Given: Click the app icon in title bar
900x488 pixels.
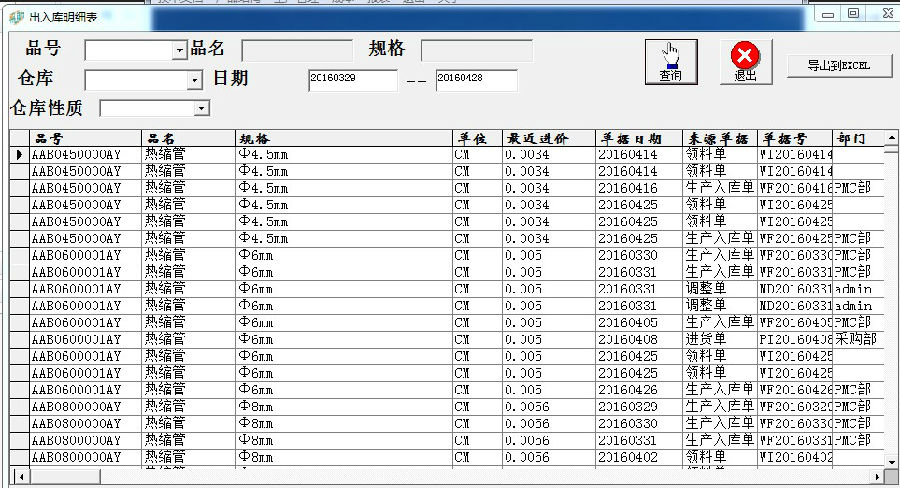Looking at the screenshot, I should [x=15, y=17].
